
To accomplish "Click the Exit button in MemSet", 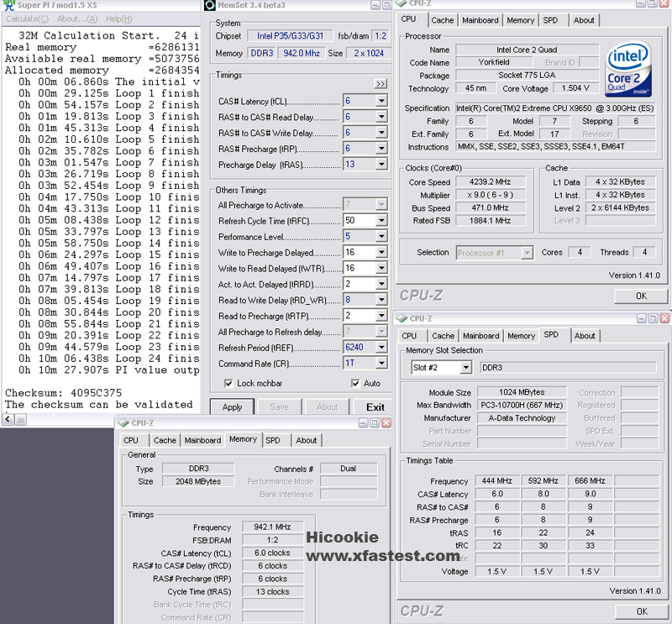I will click(x=375, y=406).
